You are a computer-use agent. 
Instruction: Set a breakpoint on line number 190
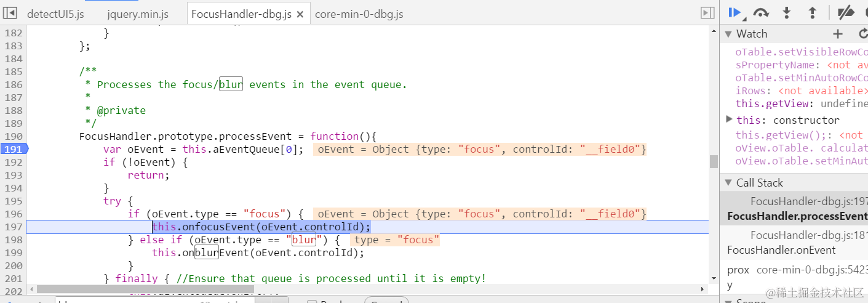pos(13,136)
